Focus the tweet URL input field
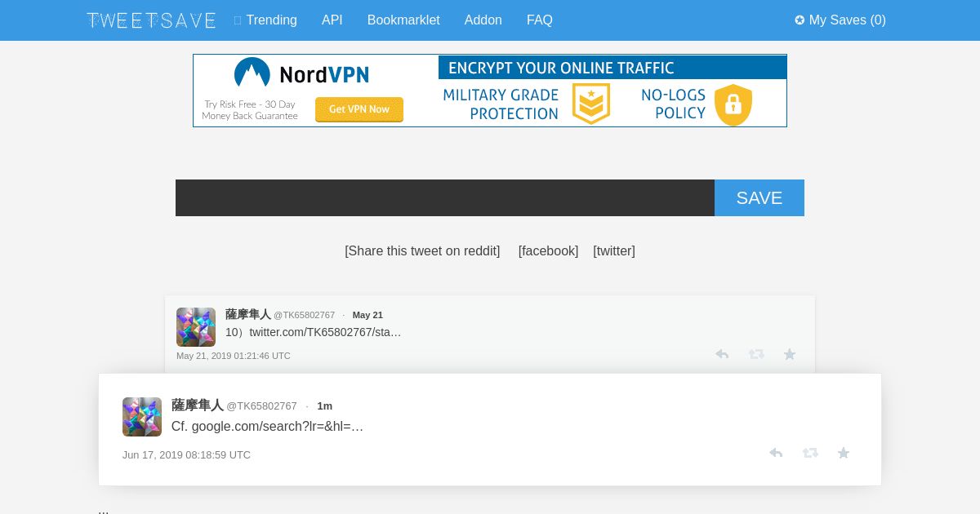This screenshot has height=514, width=980. (445, 198)
